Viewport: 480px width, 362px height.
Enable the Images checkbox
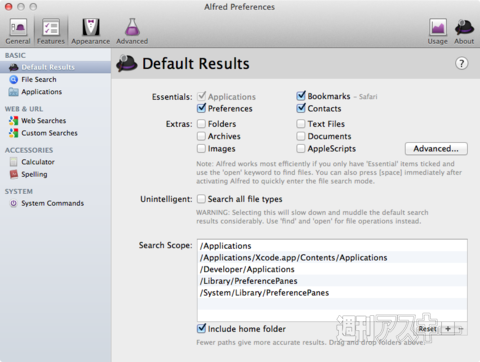(x=201, y=149)
